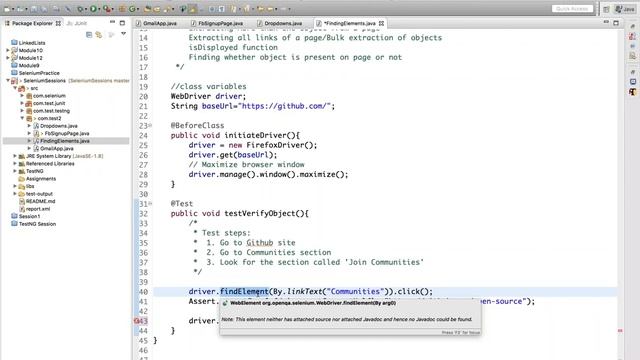Click the @BeforeClass annotation
The width and height of the screenshot is (640, 360).
(198, 125)
